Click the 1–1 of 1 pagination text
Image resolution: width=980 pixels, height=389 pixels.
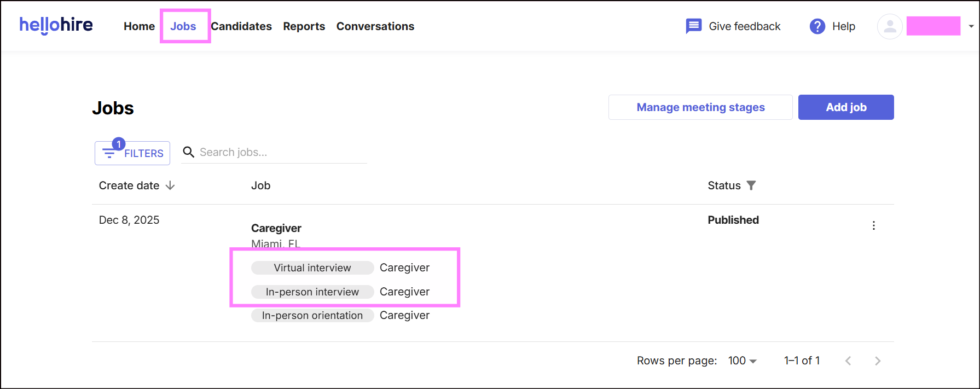[802, 361]
